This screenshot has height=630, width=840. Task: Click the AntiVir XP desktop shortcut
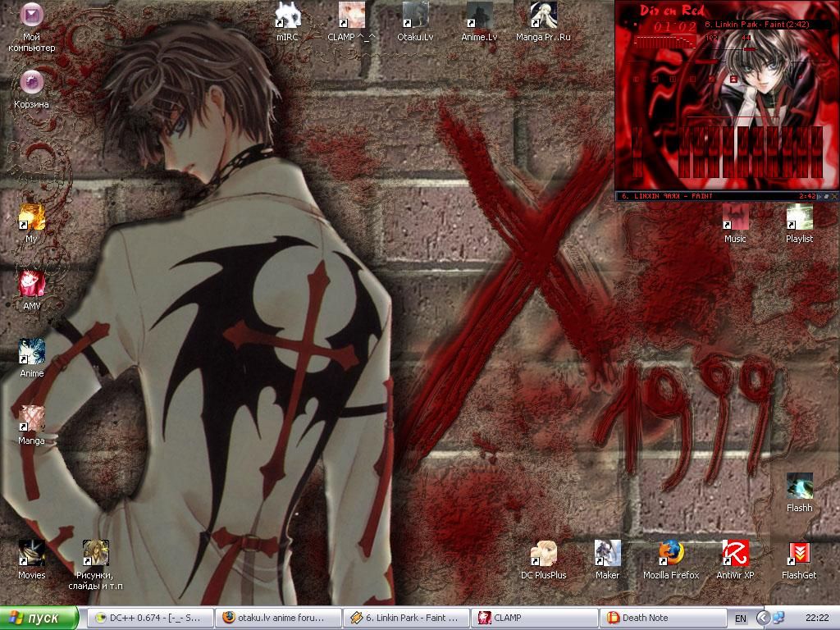click(x=735, y=560)
